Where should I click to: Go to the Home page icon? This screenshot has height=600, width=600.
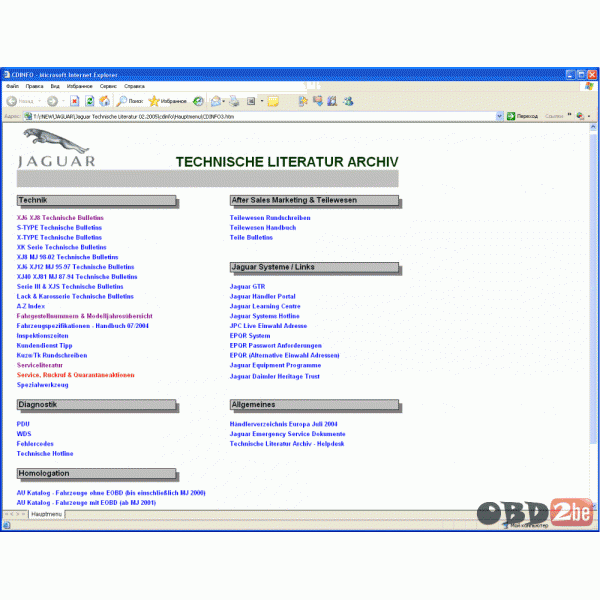[104, 101]
